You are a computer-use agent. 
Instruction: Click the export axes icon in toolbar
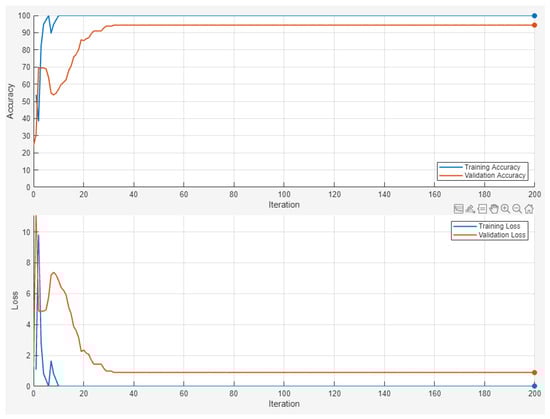click(458, 209)
